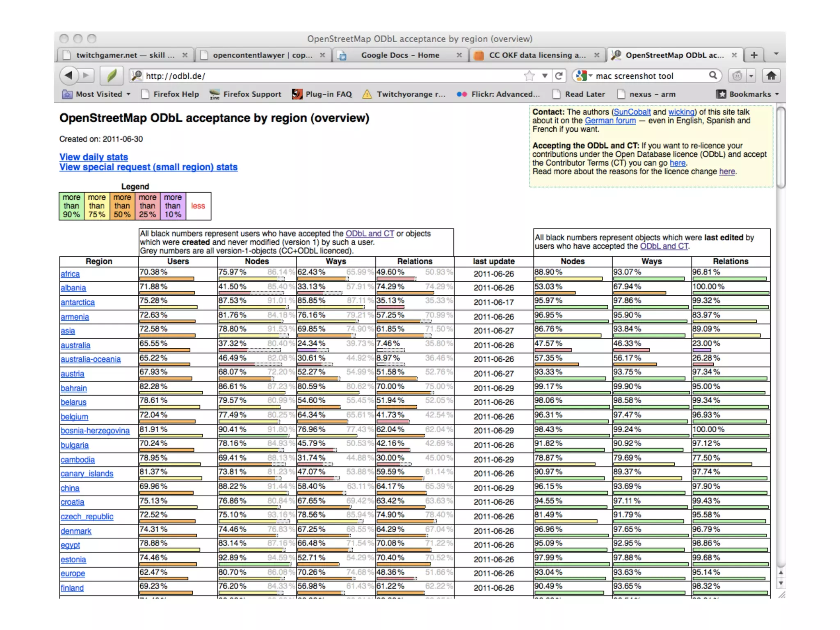The height and width of the screenshot is (630, 840).
Task: Click the Forward navigation arrow
Action: 86,75
